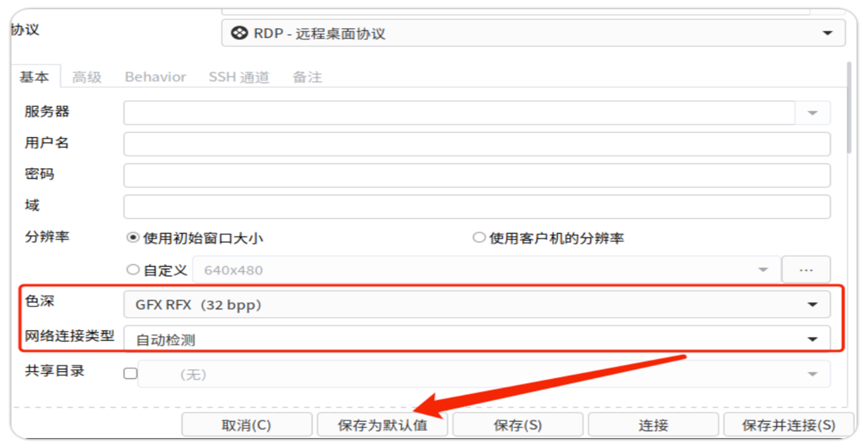This screenshot has width=868, height=445.
Task: Click the ellipsis button beside resolution
Action: pos(805,270)
